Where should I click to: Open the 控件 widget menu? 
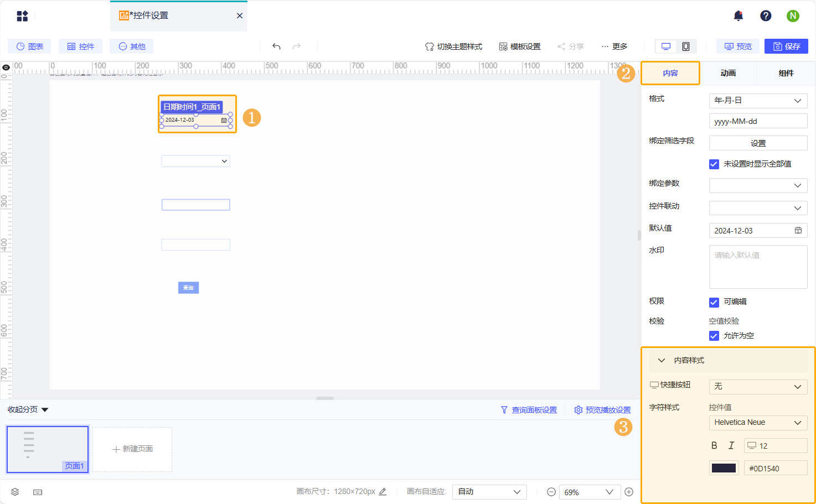pyautogui.click(x=80, y=46)
